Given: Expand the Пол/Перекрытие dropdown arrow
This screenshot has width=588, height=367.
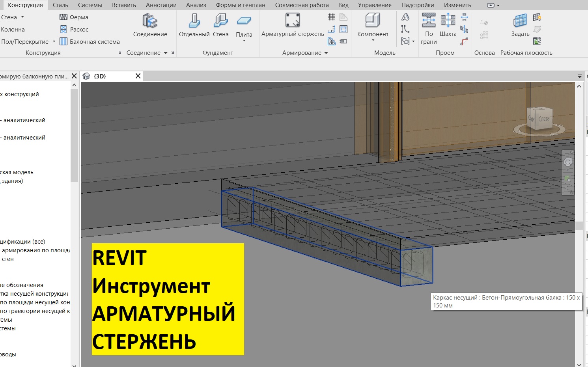Looking at the screenshot, I should [54, 41].
